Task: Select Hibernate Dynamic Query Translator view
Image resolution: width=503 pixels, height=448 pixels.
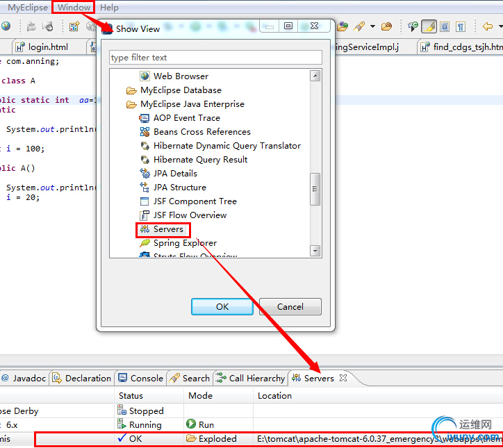Action: pyautogui.click(x=227, y=146)
